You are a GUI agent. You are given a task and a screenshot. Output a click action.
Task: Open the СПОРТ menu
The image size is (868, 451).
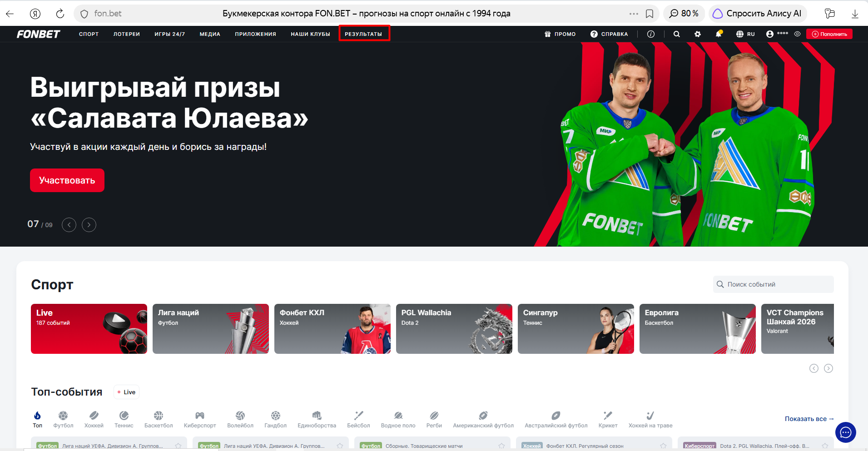[x=89, y=34]
